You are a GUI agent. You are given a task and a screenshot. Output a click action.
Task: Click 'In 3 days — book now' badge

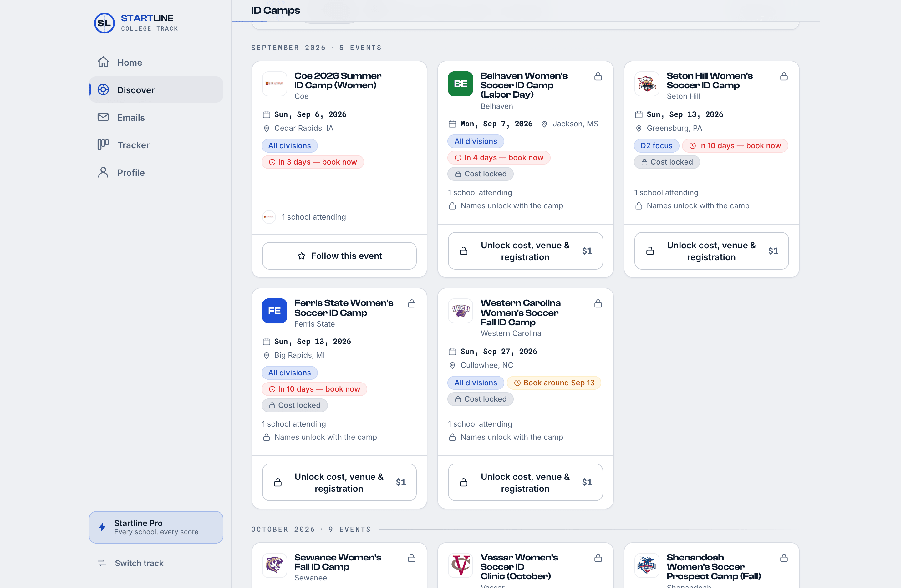313,162
